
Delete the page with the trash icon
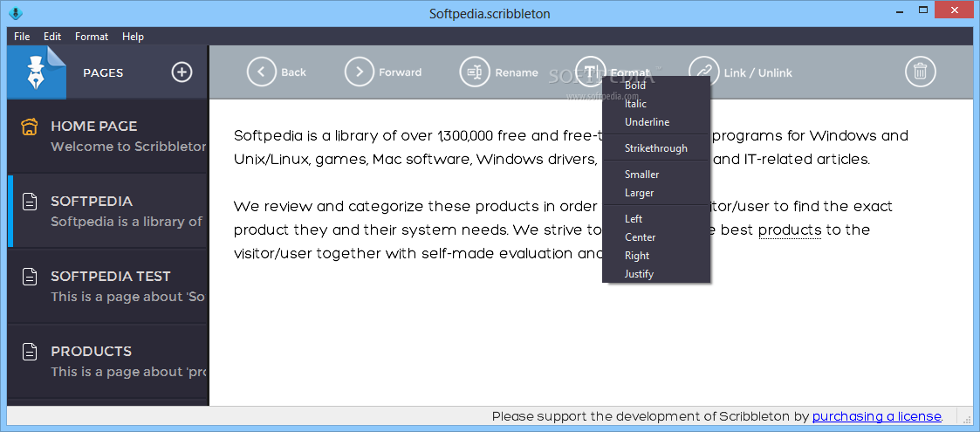point(920,72)
